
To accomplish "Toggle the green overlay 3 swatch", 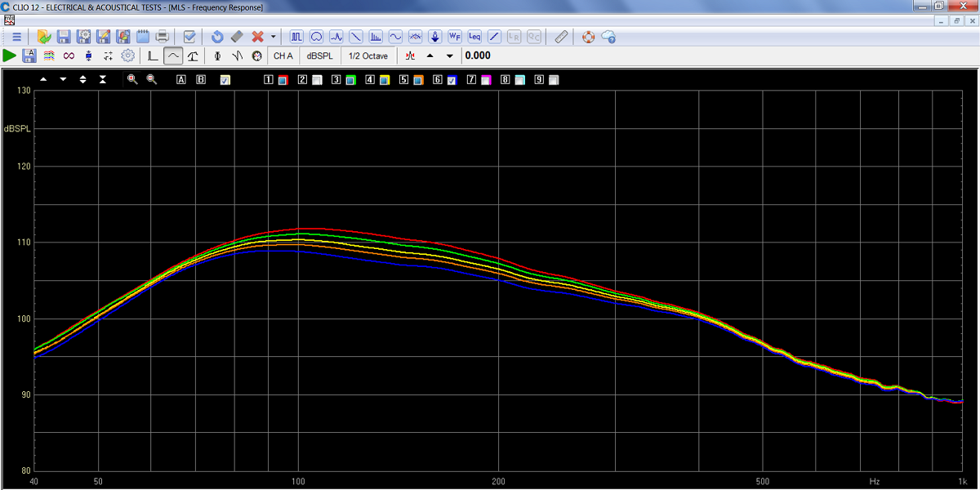I will click(350, 80).
